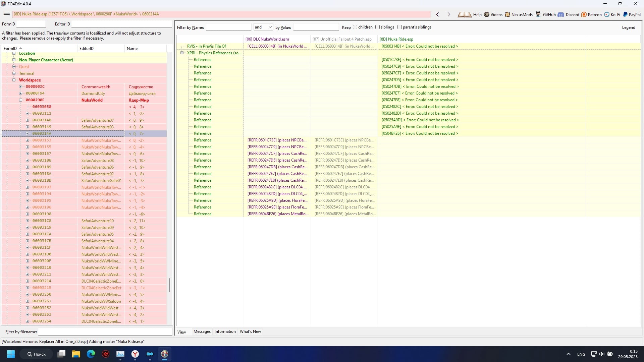Navigate back with the left arrow

coord(437,14)
